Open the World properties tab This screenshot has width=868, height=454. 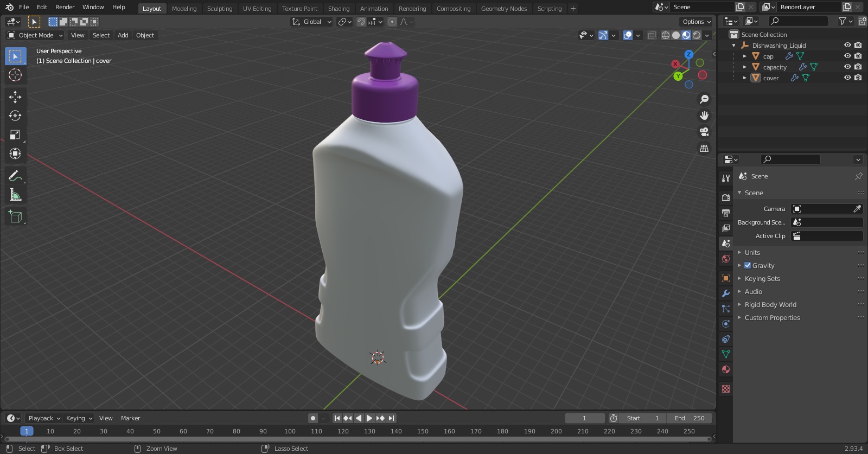click(x=726, y=259)
